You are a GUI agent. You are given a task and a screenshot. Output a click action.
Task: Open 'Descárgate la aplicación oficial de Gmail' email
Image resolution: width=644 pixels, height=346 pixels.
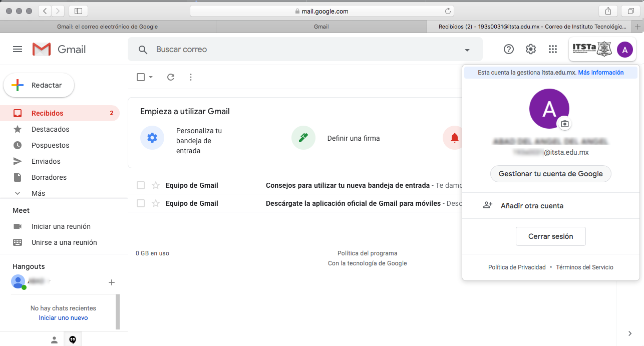point(353,203)
